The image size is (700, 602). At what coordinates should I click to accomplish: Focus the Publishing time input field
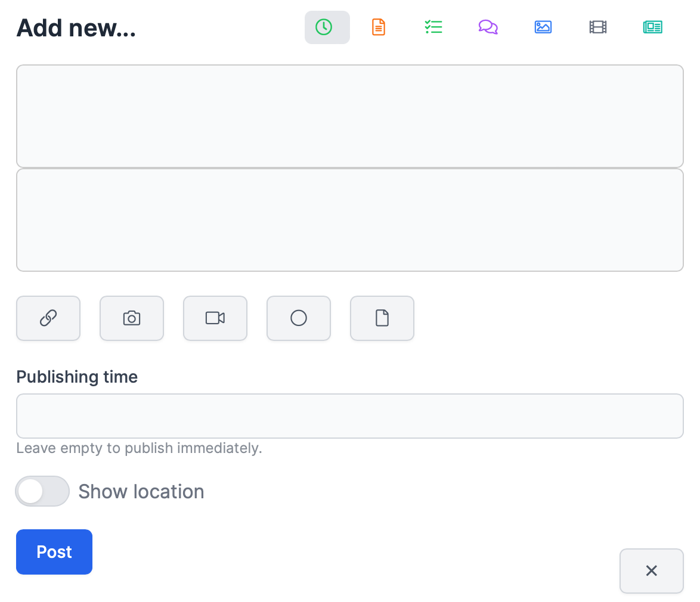click(x=349, y=416)
